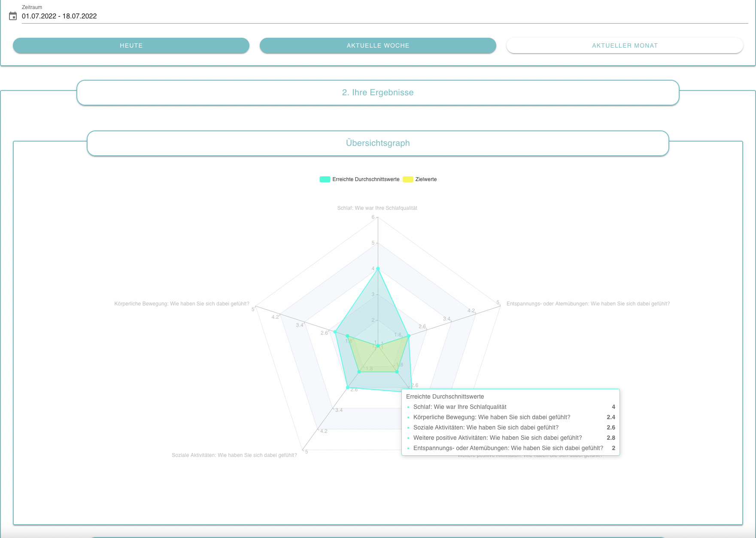
Task: Choose the AKTUELLE WOCHE button
Action: (x=378, y=45)
